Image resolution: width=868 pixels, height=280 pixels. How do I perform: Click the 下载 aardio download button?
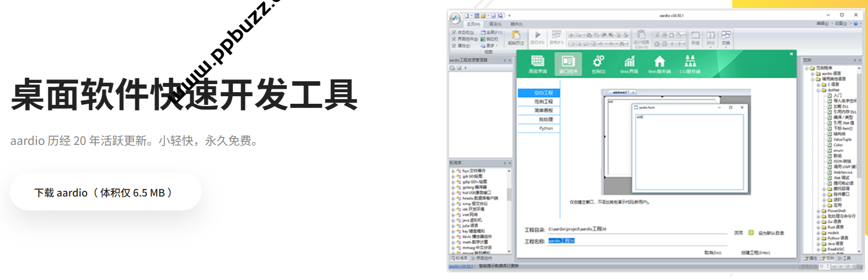click(105, 192)
